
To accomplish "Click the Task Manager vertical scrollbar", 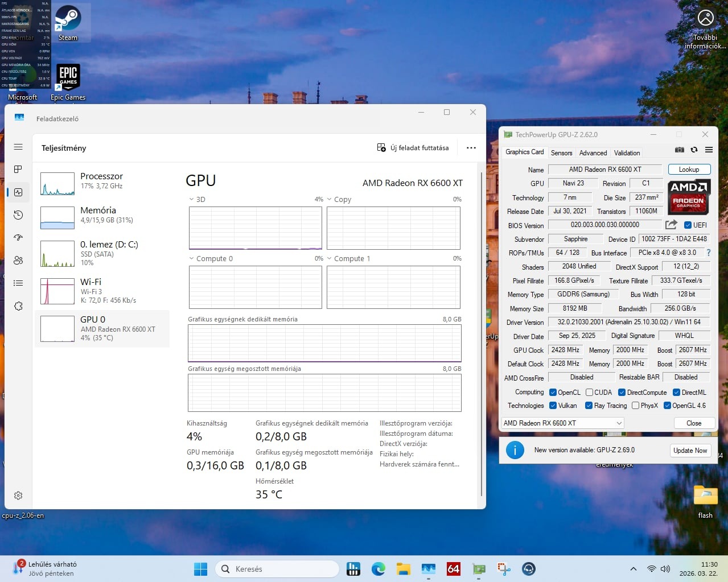I will 482,333.
